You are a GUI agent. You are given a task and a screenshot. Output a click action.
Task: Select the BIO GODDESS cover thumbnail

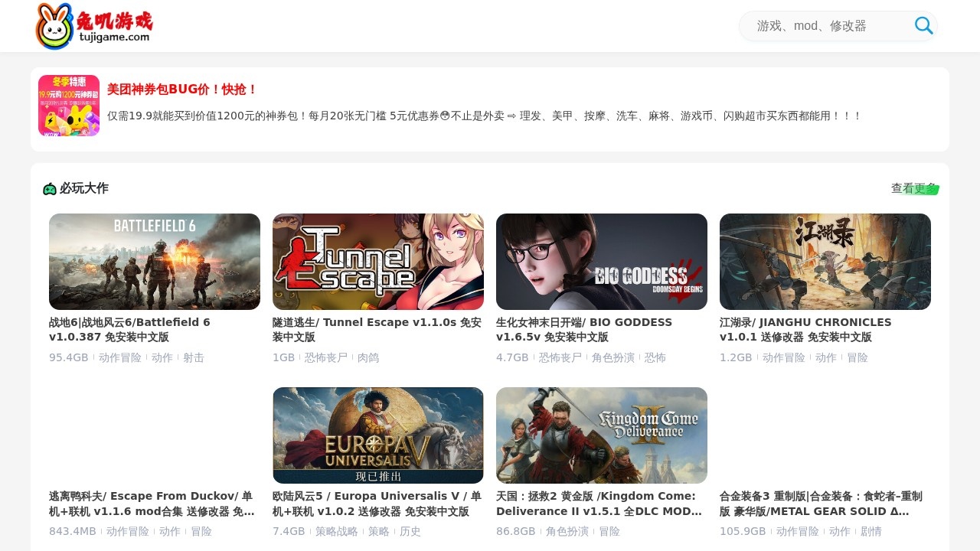coord(602,262)
